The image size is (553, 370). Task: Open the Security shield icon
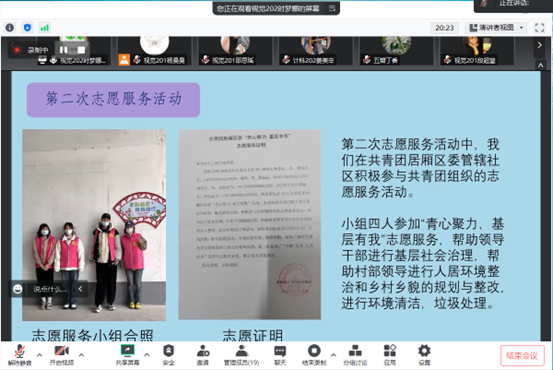tap(169, 354)
